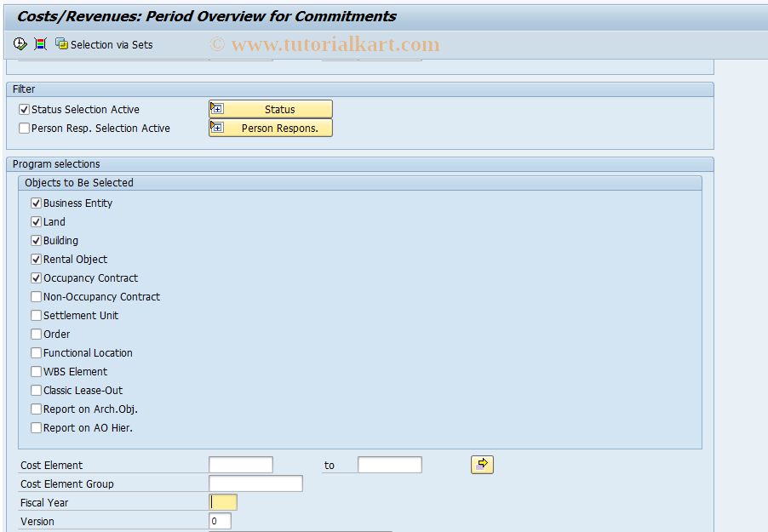Check Classic Lease-Out option
Image resolution: width=768 pixels, height=532 pixels.
(36, 390)
